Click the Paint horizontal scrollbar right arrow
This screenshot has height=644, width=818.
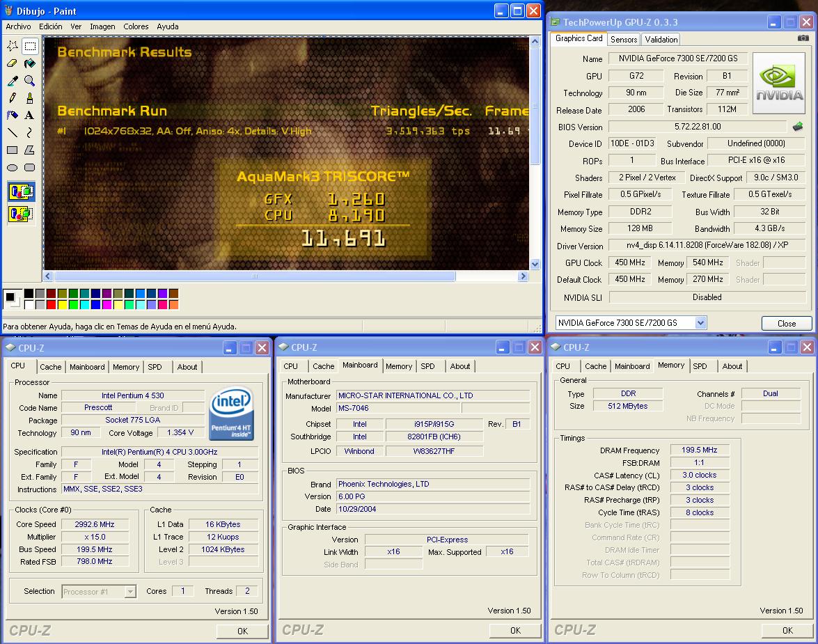click(x=524, y=276)
